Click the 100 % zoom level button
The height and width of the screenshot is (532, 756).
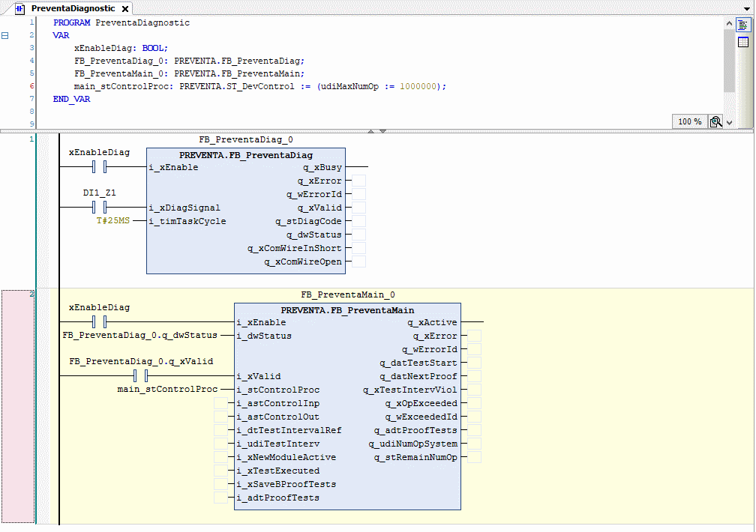[x=689, y=121]
